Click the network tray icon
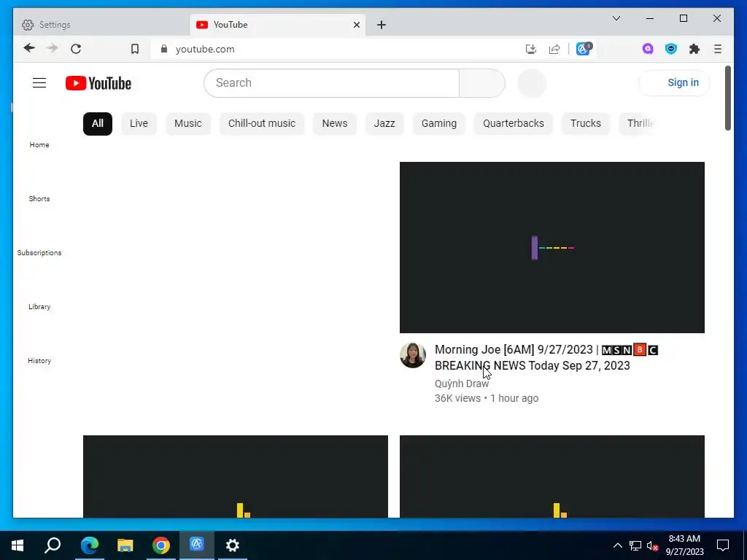 [635, 545]
